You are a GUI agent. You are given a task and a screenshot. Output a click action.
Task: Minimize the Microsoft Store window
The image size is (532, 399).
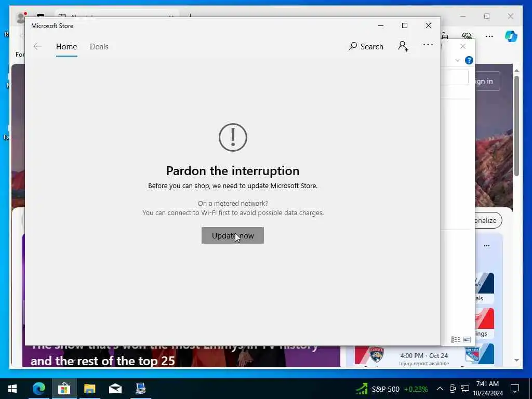pyautogui.click(x=381, y=26)
